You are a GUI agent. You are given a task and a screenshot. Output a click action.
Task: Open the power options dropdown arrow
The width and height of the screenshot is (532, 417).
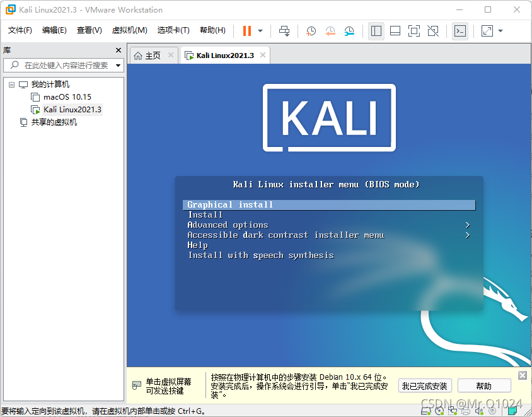pos(260,31)
